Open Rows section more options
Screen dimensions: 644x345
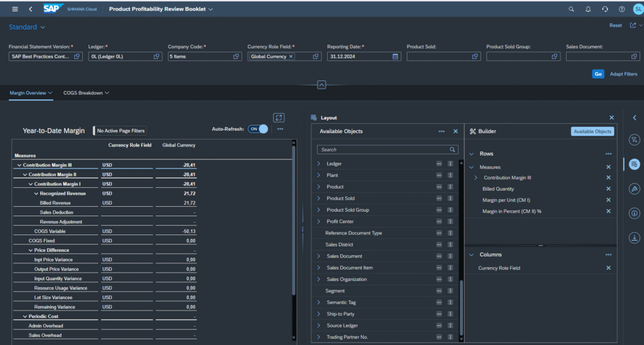(x=608, y=154)
